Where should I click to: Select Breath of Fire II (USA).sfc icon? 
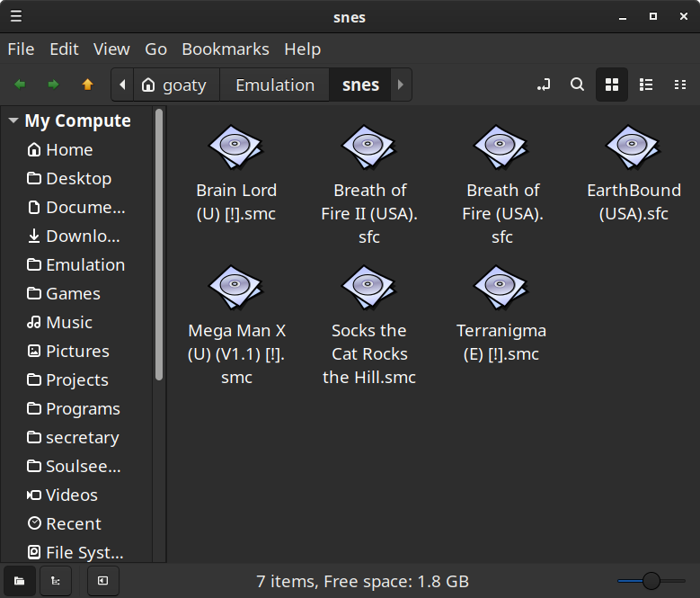tap(368, 147)
